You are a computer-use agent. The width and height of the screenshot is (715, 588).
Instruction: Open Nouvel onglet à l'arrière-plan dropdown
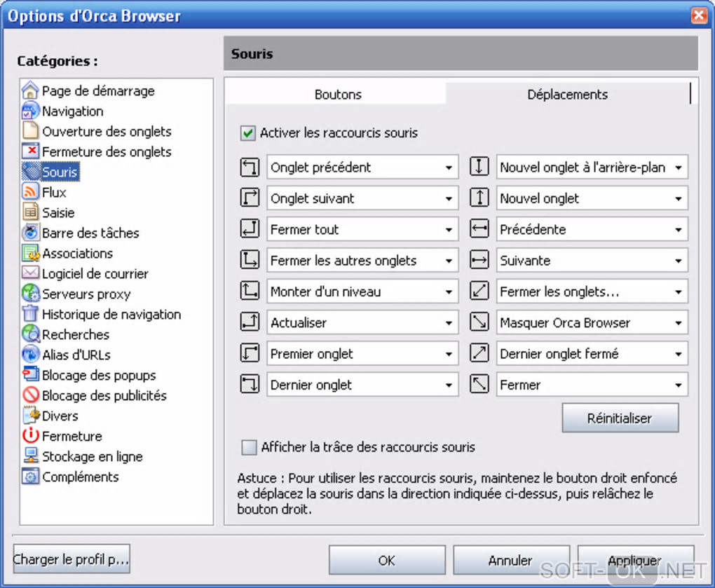(x=592, y=167)
